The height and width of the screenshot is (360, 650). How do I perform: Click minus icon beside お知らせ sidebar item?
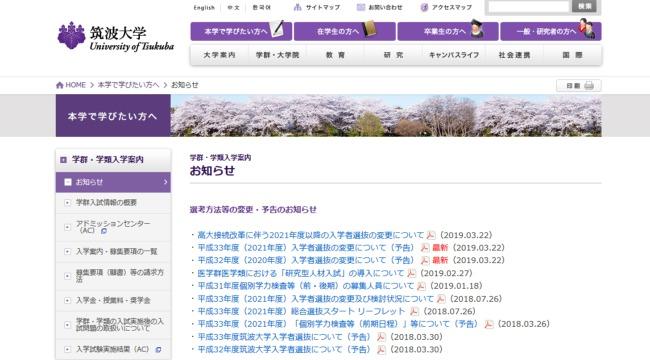[x=68, y=182]
